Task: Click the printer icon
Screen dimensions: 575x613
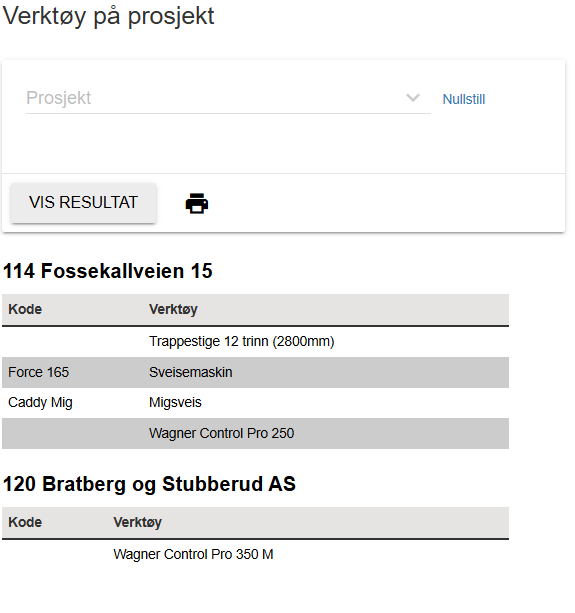Action: pyautogui.click(x=197, y=203)
